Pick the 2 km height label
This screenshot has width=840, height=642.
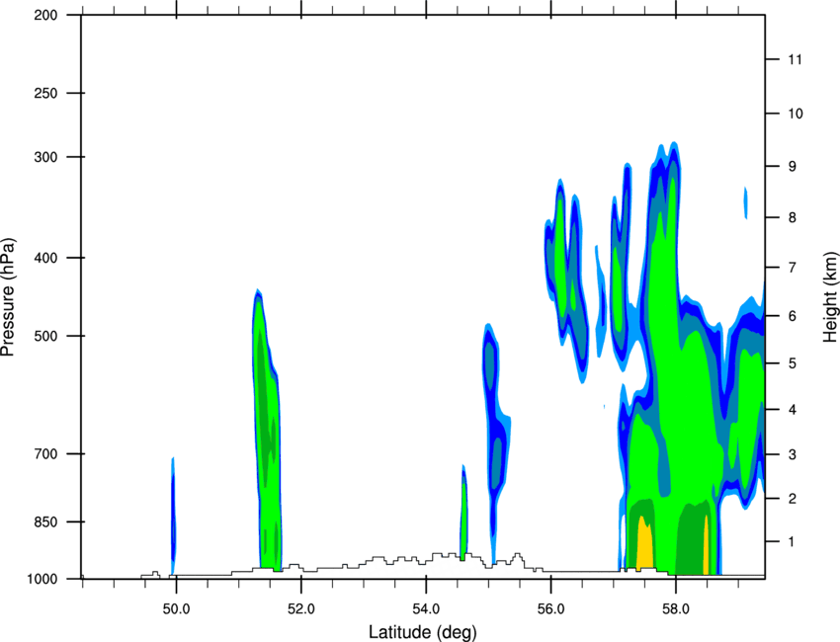pyautogui.click(x=792, y=499)
